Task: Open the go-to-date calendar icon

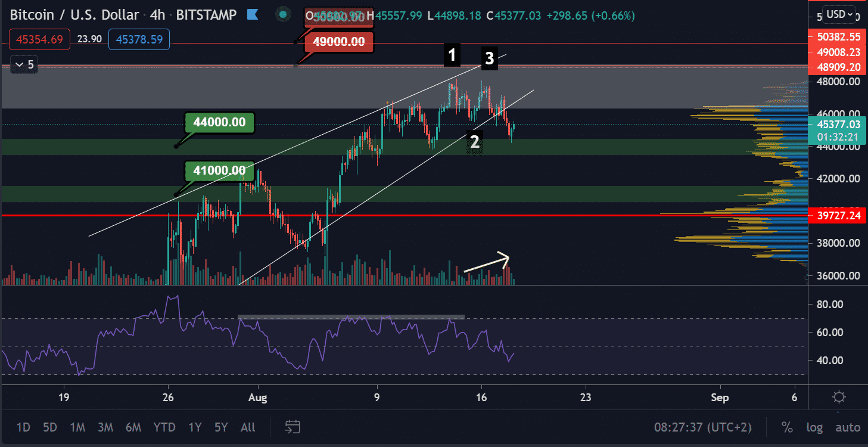Action: click(x=292, y=427)
